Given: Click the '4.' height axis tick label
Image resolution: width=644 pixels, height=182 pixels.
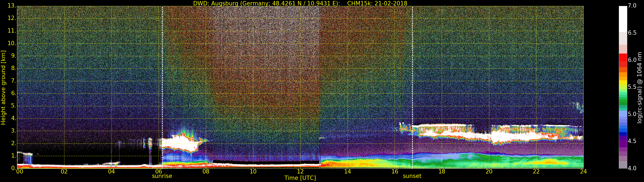Looking at the screenshot, I should [14, 118].
